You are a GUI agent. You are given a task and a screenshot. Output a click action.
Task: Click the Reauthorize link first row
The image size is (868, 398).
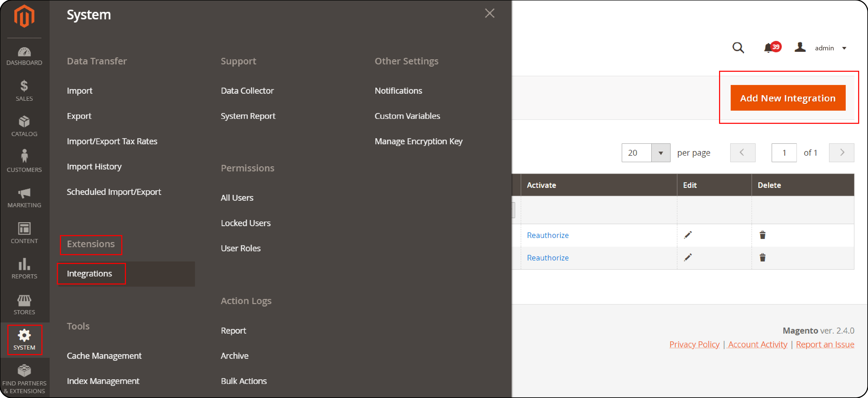548,235
